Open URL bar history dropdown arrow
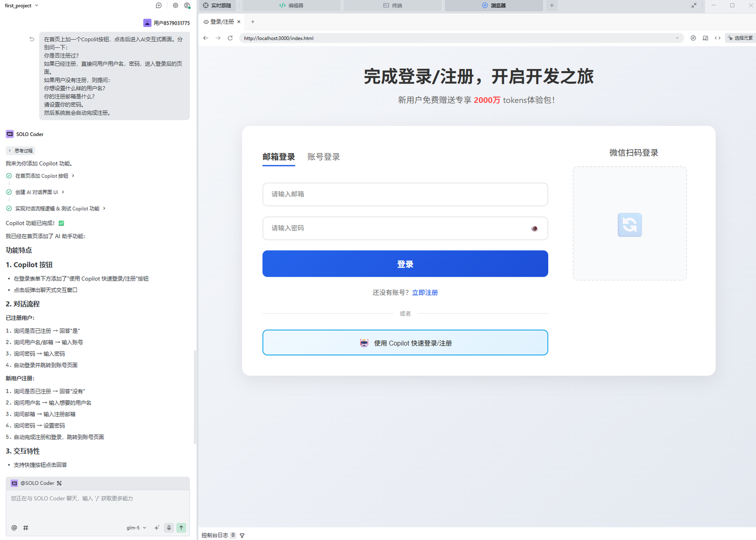 click(x=677, y=38)
